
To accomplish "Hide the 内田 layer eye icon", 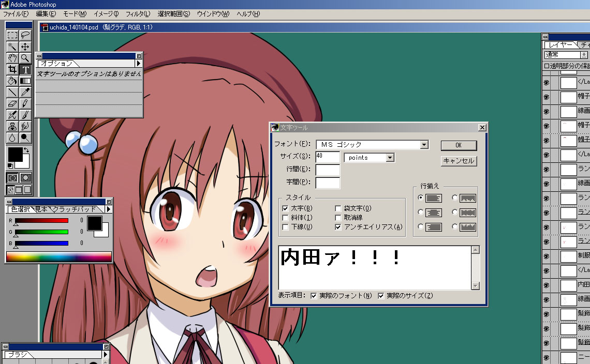I will click(547, 285).
